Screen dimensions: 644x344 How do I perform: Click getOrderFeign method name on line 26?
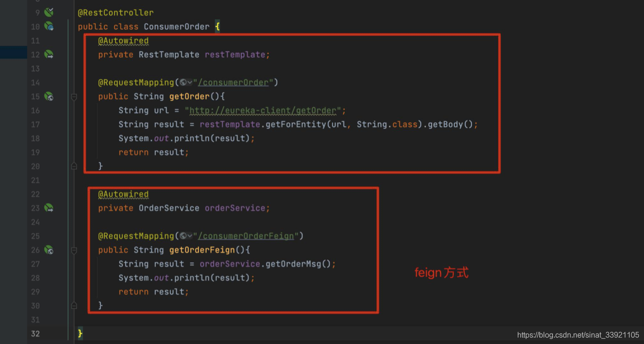point(202,250)
